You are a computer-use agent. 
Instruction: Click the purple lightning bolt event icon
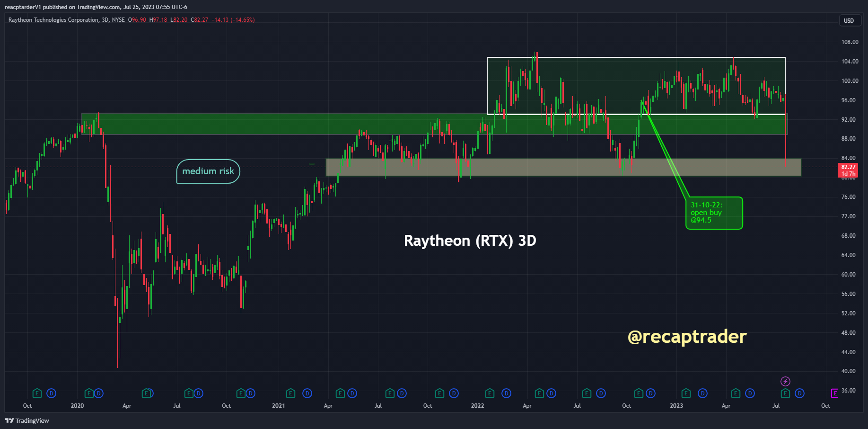click(785, 381)
